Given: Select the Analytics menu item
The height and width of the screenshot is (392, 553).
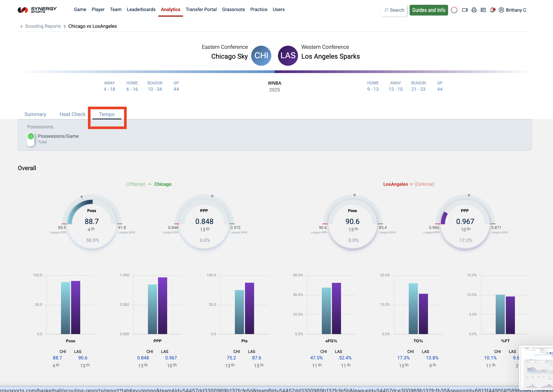Looking at the screenshot, I should 171,9.
